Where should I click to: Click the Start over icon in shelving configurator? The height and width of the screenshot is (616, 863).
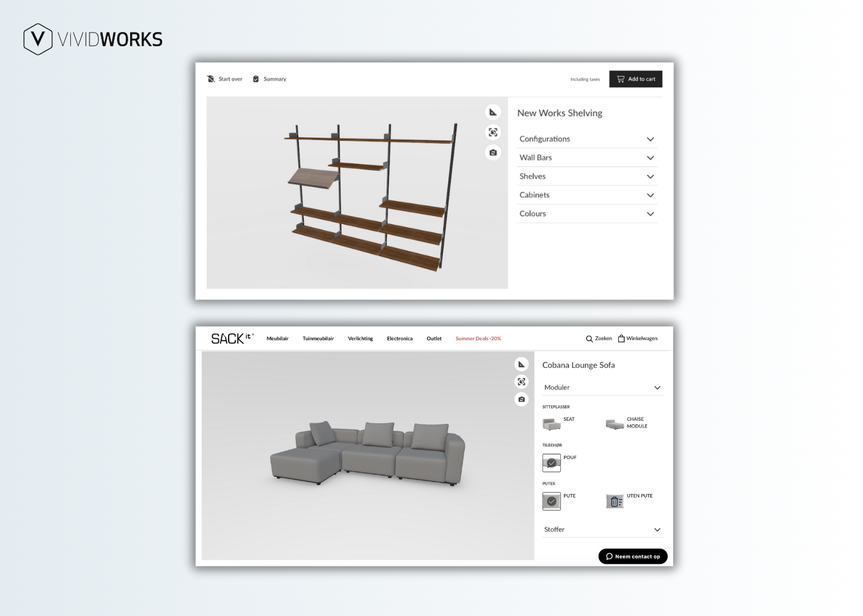point(211,79)
